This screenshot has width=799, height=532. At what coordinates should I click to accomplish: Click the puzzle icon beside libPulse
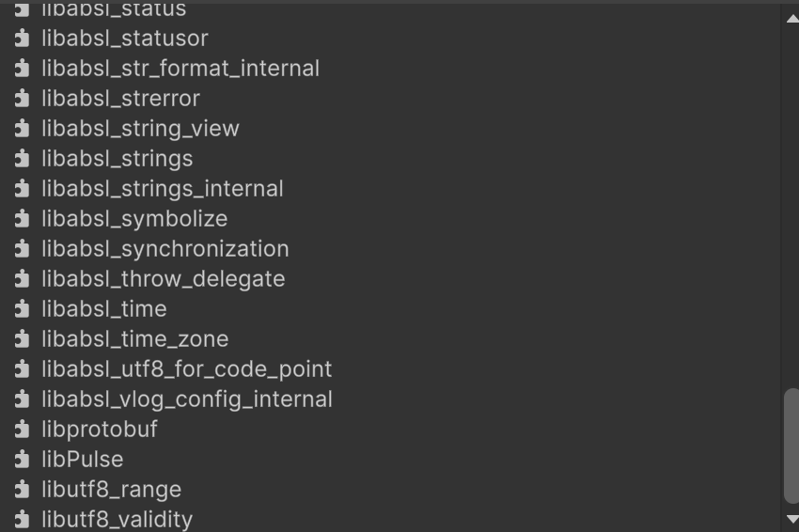click(x=23, y=460)
